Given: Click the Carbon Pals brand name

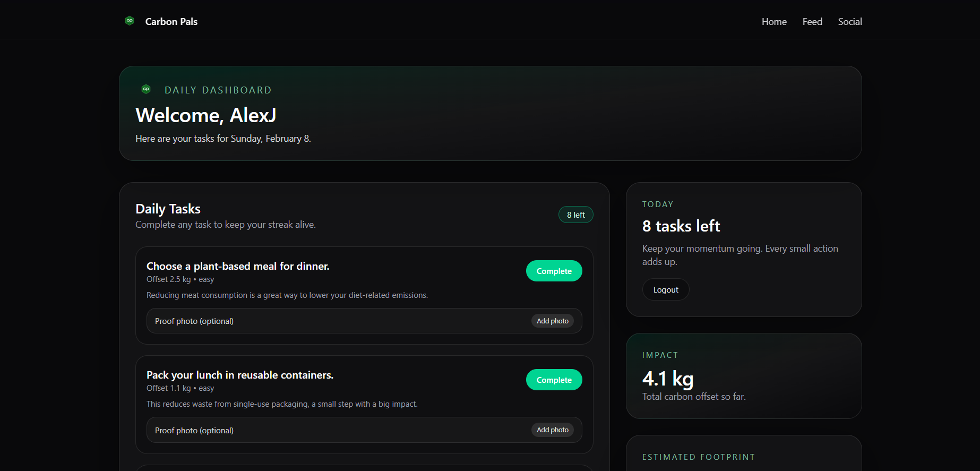Looking at the screenshot, I should pos(171,22).
